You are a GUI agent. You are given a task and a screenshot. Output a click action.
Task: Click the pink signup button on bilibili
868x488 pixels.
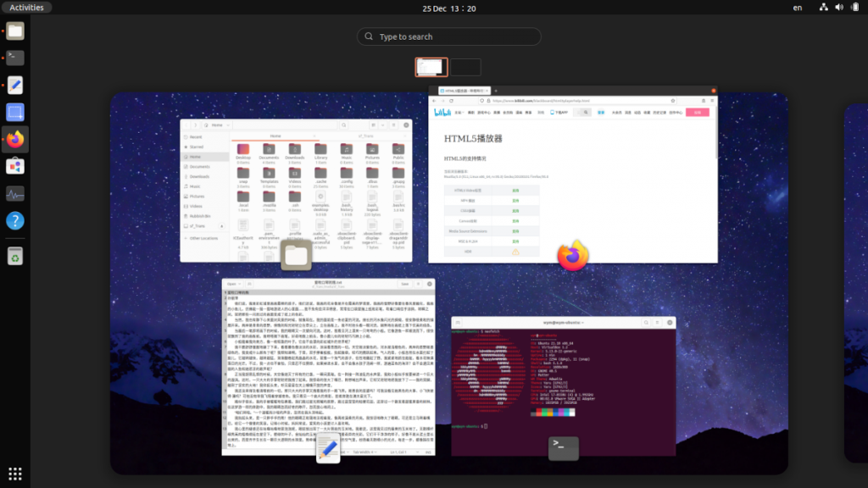pos(698,113)
